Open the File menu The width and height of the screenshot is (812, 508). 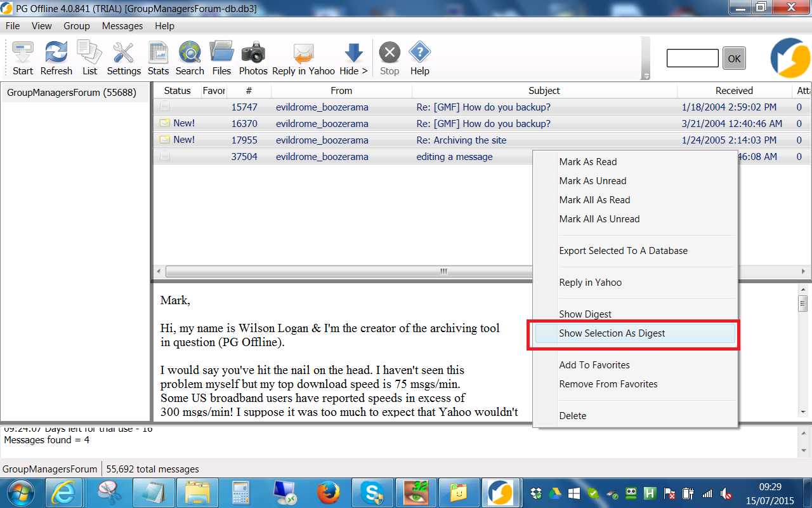click(x=13, y=26)
